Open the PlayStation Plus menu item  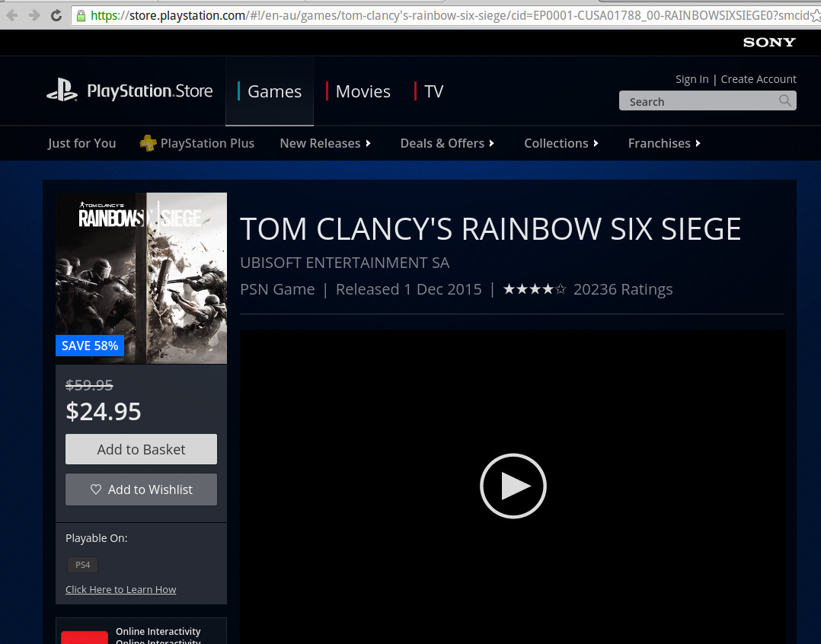tap(196, 143)
